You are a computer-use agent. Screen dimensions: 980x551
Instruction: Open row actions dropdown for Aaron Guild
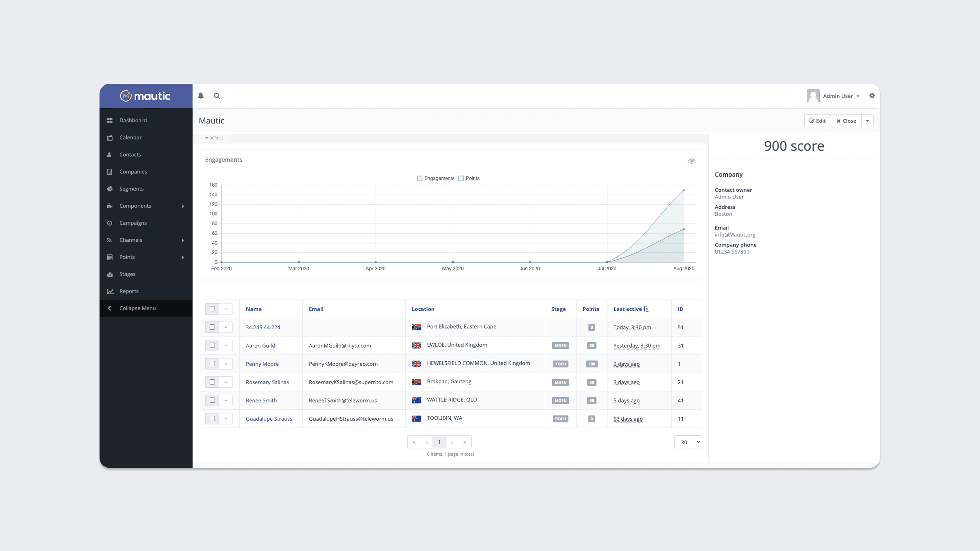pyautogui.click(x=226, y=345)
